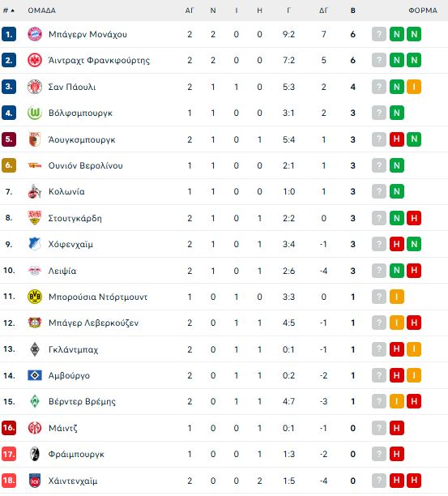Sort table by the # rank column
Image resolution: width=448 pixels, height=496 pixels.
coord(9,11)
